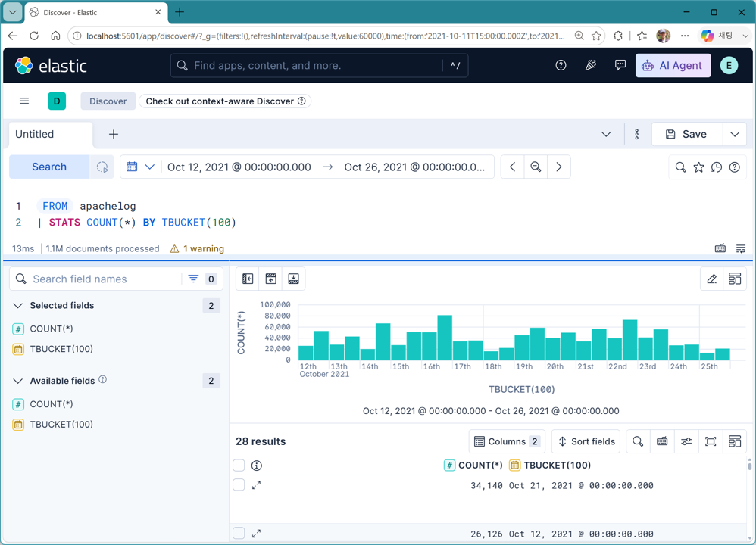Add a new Discover tab
Viewport: 756px width, 545px height.
click(x=114, y=135)
